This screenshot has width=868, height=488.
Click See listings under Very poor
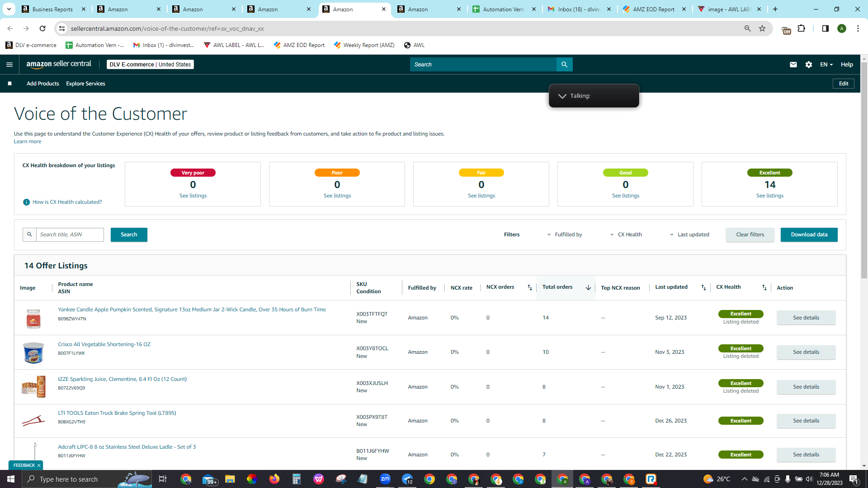click(x=193, y=196)
